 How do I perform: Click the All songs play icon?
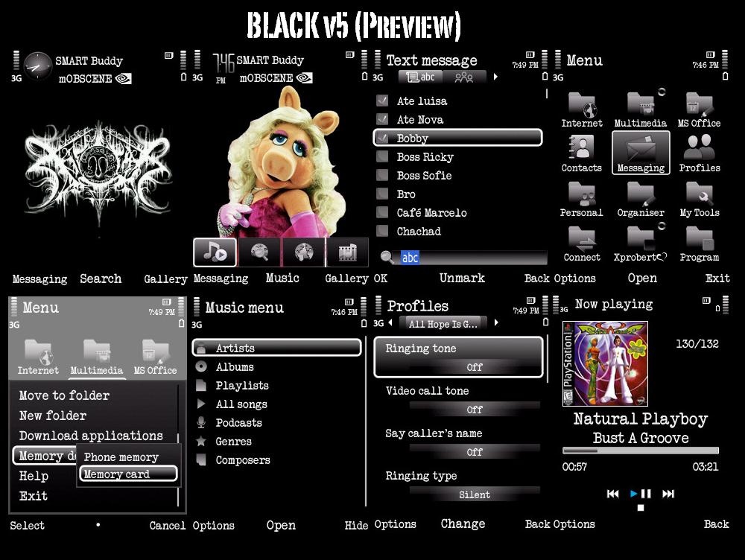click(x=201, y=404)
